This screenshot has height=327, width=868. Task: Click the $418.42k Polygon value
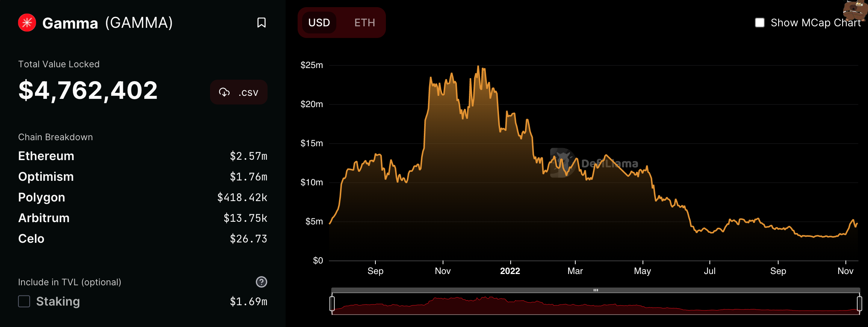pos(242,197)
